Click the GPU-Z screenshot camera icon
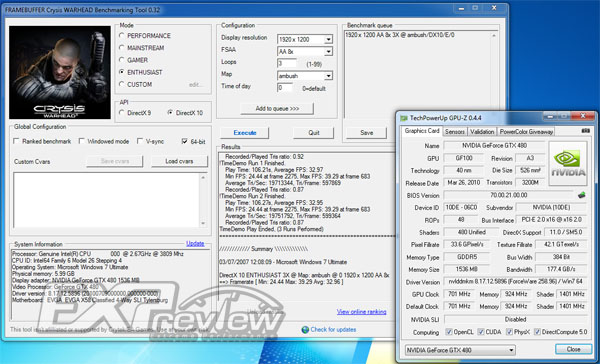The image size is (600, 364). click(585, 131)
